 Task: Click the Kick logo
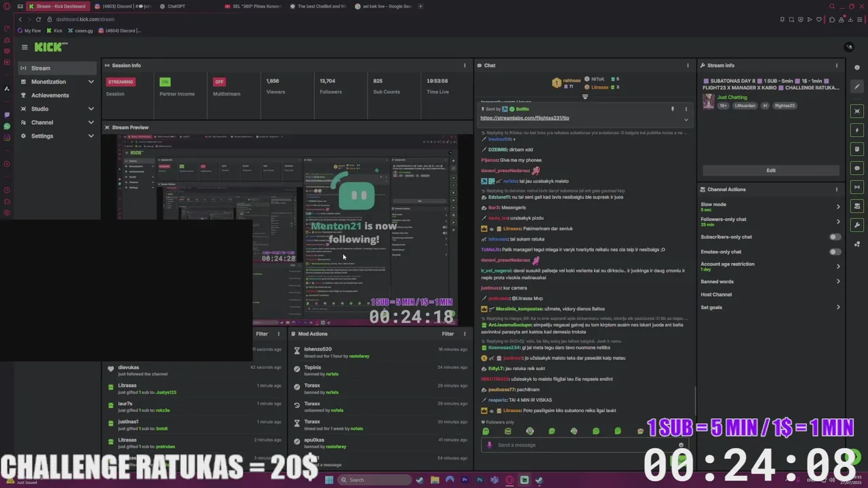[51, 47]
